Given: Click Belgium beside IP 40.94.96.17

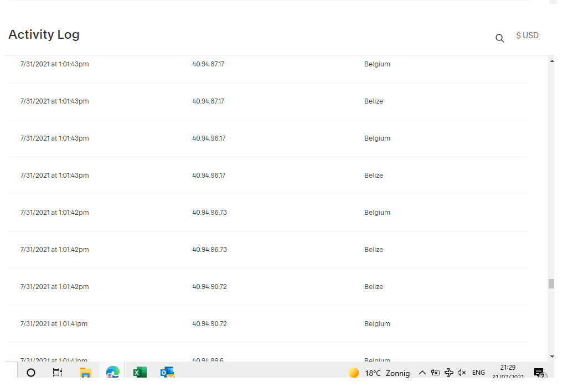Looking at the screenshot, I should tap(378, 138).
